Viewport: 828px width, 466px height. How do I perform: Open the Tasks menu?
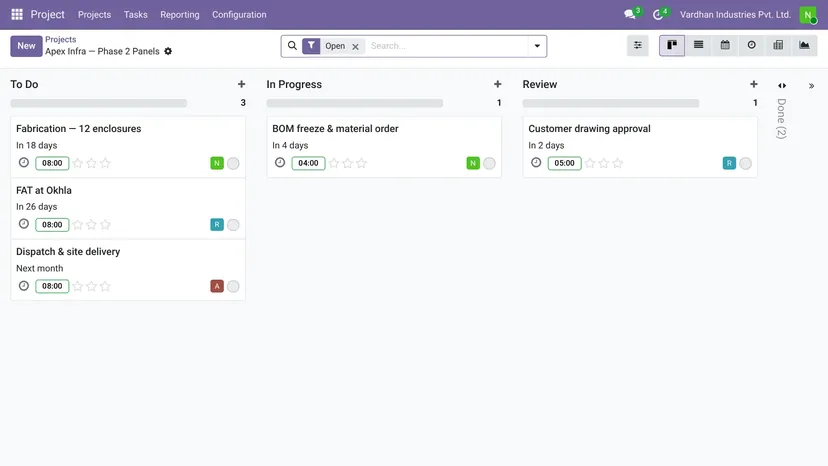pyautogui.click(x=136, y=15)
